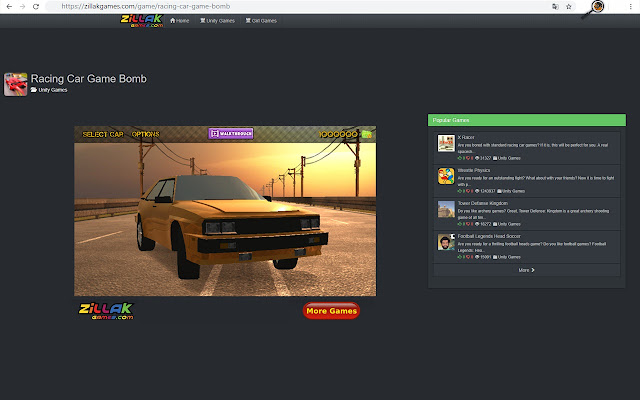Click OPTIONS in the game menu
Screen dimensions: 640x400
(146, 134)
